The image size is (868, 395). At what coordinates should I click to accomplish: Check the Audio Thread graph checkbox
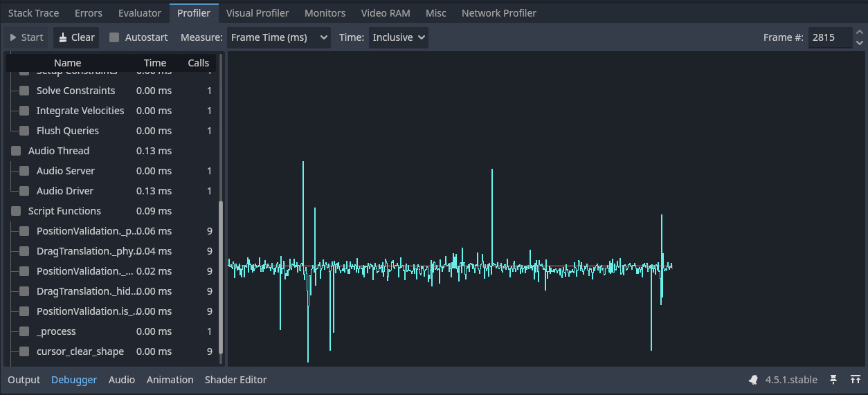[16, 151]
